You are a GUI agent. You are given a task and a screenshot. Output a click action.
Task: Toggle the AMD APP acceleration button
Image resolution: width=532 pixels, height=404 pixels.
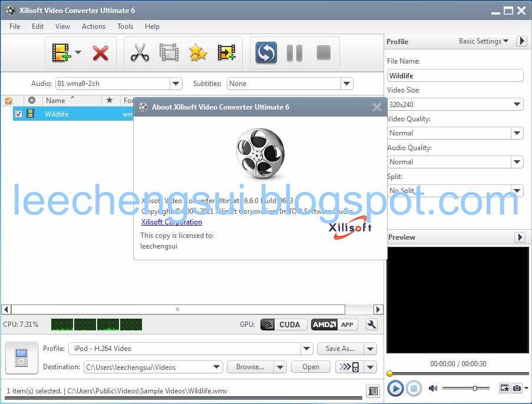click(x=334, y=324)
